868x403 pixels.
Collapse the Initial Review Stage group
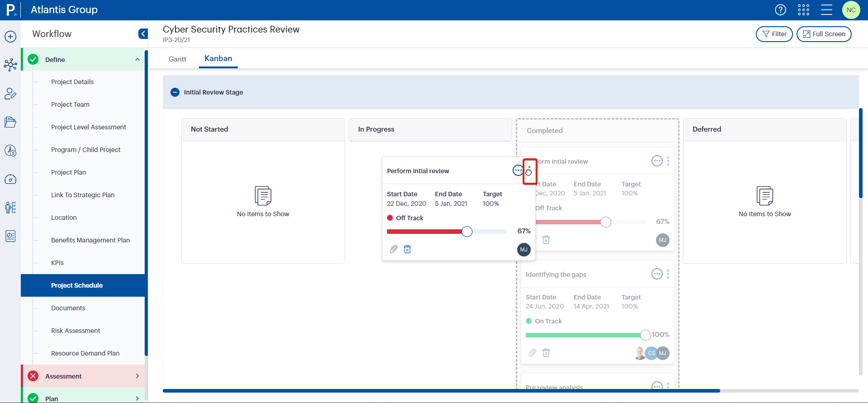coord(175,92)
